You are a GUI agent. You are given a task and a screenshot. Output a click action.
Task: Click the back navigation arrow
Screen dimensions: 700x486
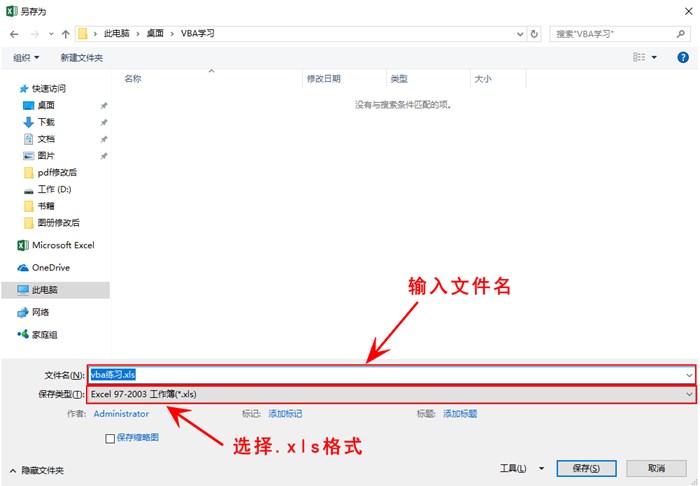pos(14,34)
